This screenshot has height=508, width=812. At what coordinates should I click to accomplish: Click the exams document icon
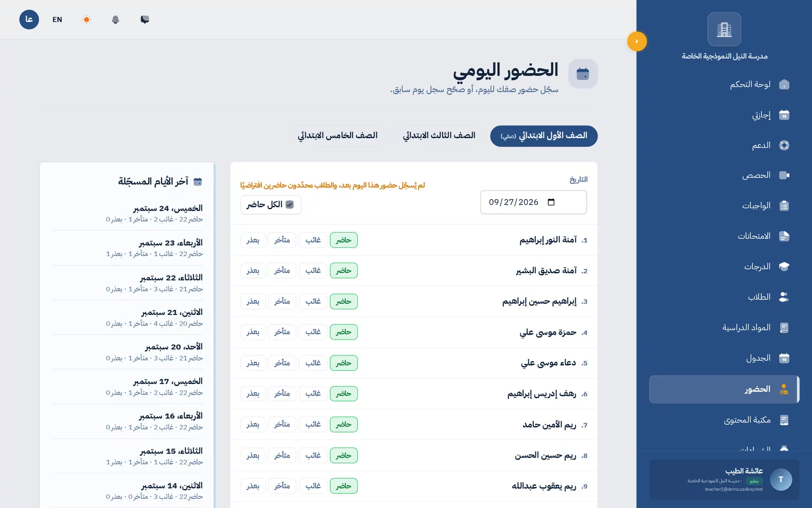pyautogui.click(x=784, y=236)
